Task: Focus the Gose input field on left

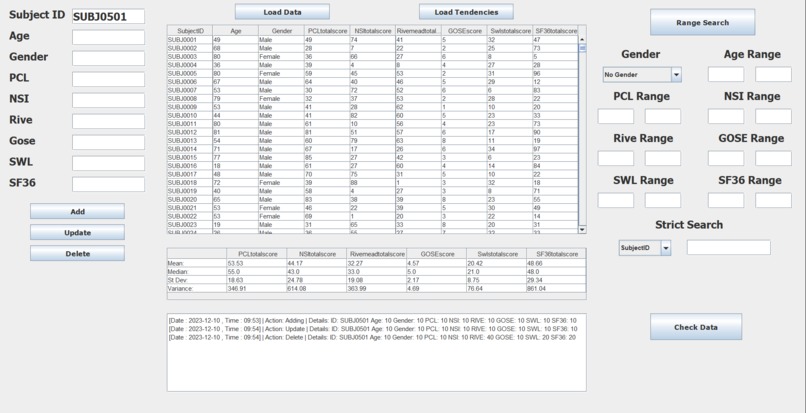Action: [x=108, y=142]
